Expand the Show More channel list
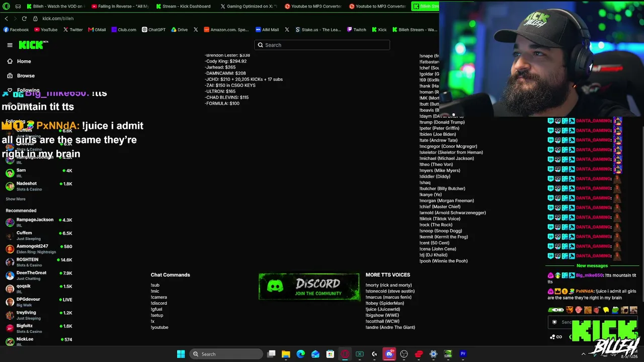 pos(16,199)
